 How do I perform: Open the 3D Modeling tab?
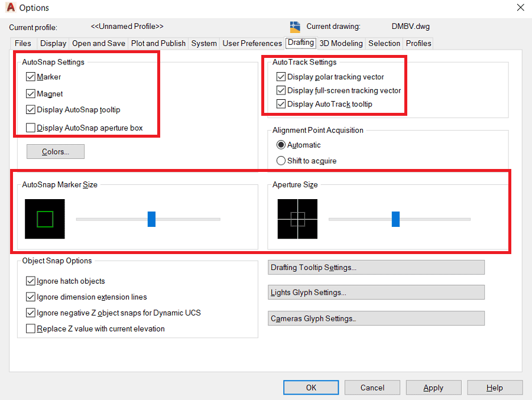coord(341,43)
